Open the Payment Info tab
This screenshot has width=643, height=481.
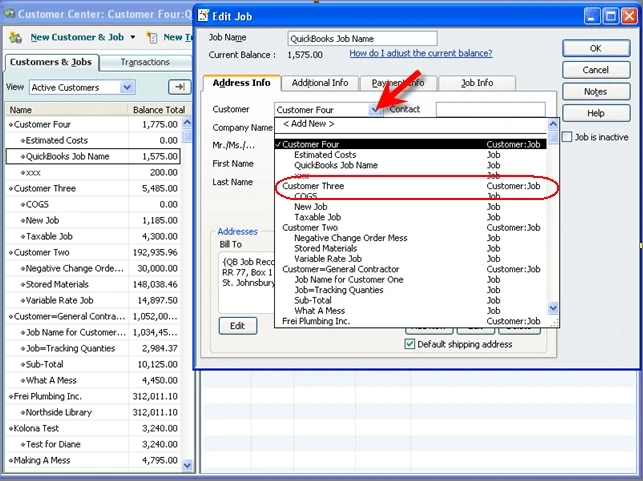pos(398,83)
